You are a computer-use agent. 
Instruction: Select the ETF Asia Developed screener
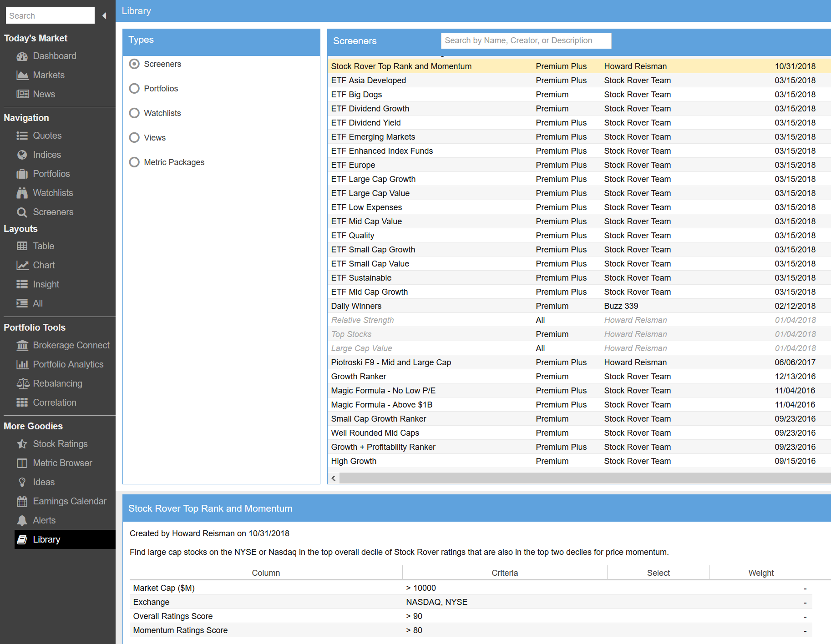point(579,80)
